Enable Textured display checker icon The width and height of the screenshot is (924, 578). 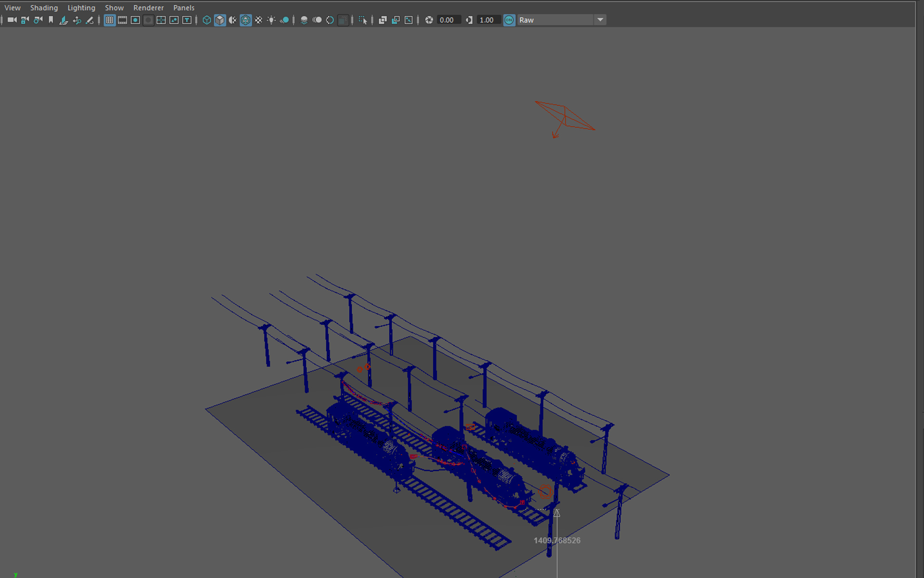(x=258, y=20)
